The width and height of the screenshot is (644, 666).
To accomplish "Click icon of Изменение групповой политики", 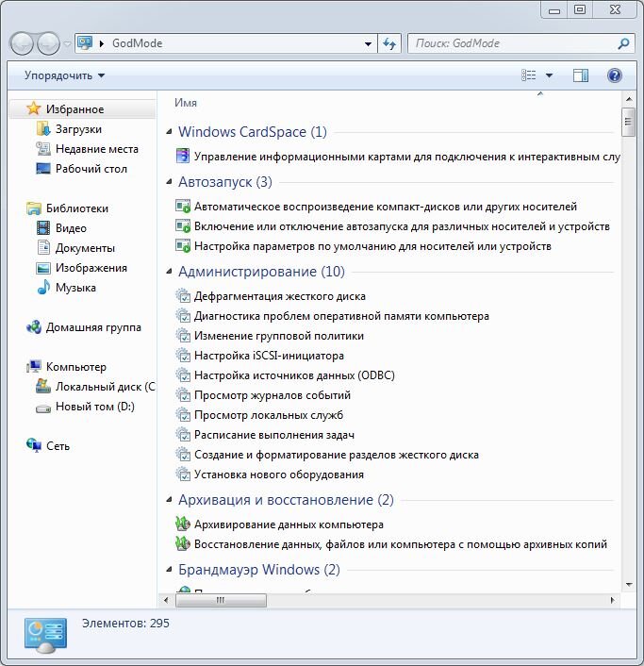I will (183, 336).
